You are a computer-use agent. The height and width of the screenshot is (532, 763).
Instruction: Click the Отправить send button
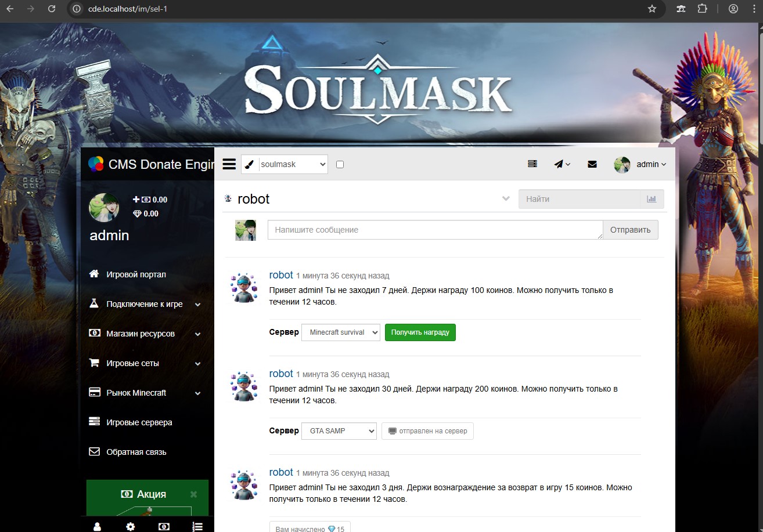[x=630, y=230]
